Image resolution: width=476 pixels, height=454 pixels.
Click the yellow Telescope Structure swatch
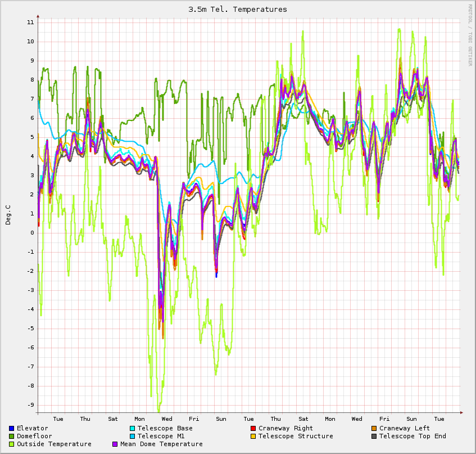click(x=253, y=437)
